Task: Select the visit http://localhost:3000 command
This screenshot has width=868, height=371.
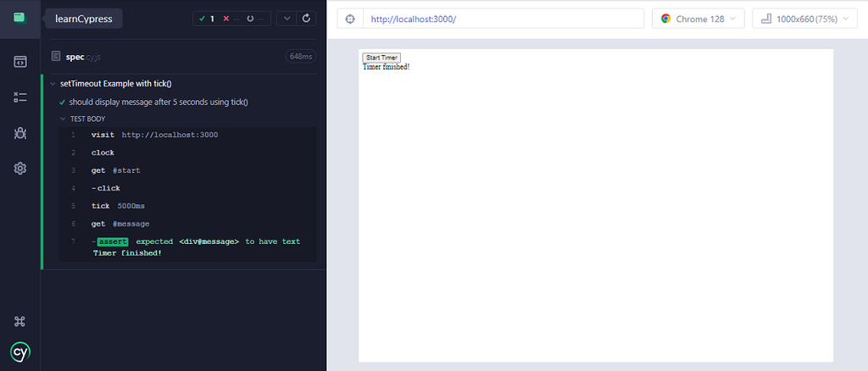Action: pyautogui.click(x=187, y=135)
